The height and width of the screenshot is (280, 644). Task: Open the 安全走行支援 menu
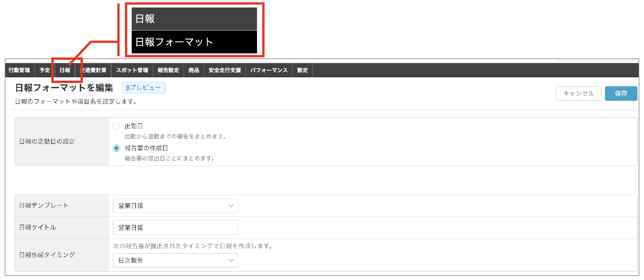pos(225,70)
